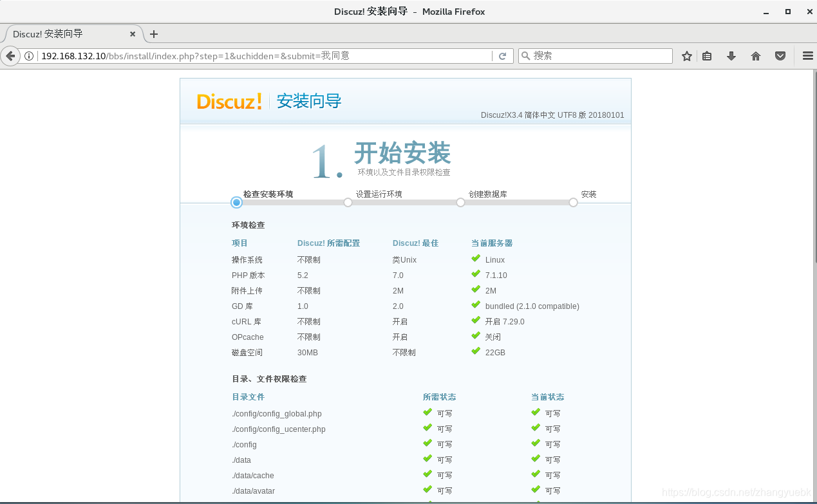This screenshot has height=504, width=817.
Task: Click the 磁盘空间 row label
Action: [247, 353]
